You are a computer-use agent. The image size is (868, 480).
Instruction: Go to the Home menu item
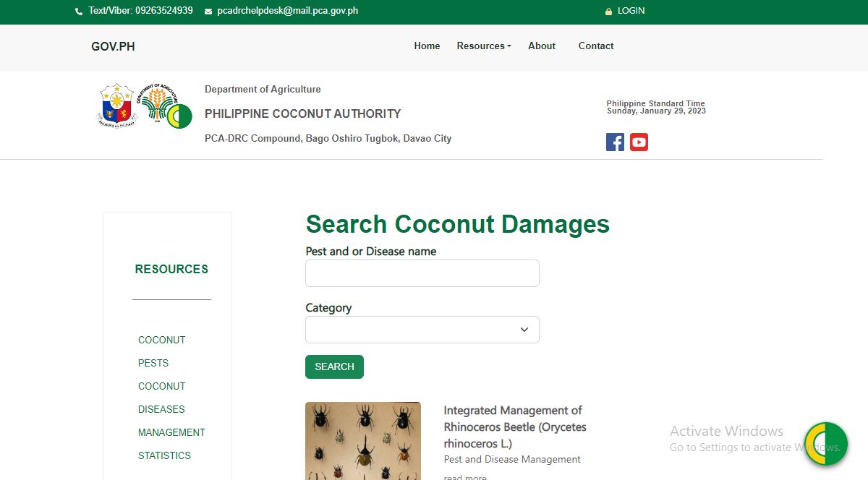pos(427,46)
